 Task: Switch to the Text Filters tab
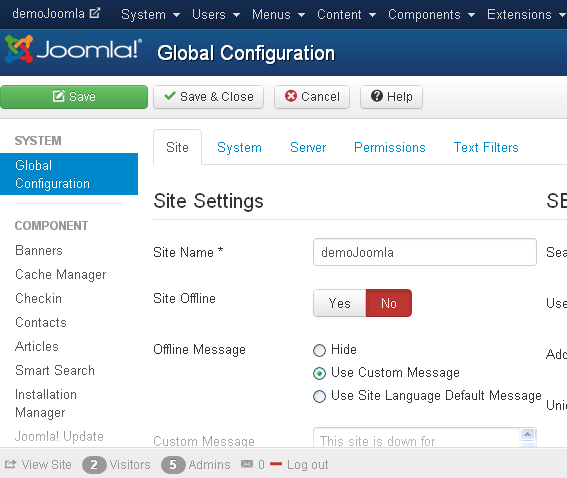tap(486, 148)
